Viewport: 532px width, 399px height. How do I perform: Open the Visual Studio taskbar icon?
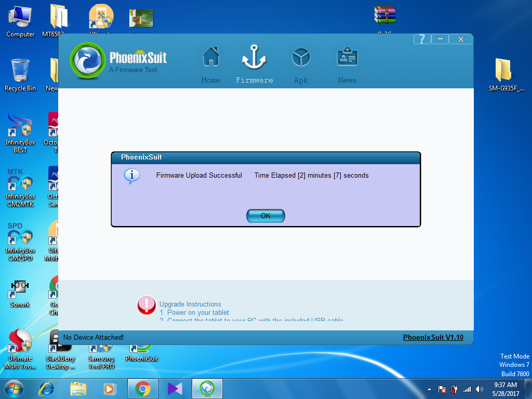coord(175,389)
